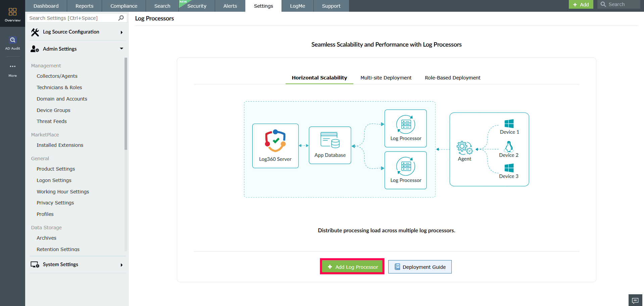Switch to the Search tab
644x306 pixels.
pos(162,6)
